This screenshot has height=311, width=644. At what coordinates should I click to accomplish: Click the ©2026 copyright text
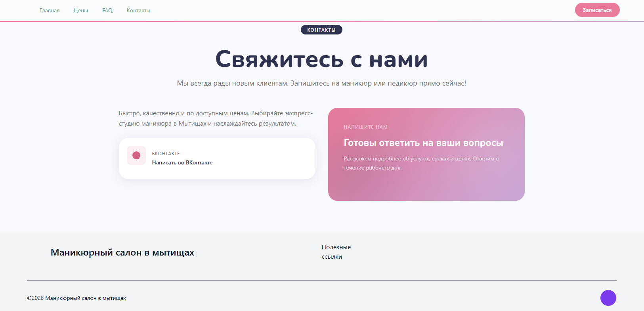coord(76,298)
